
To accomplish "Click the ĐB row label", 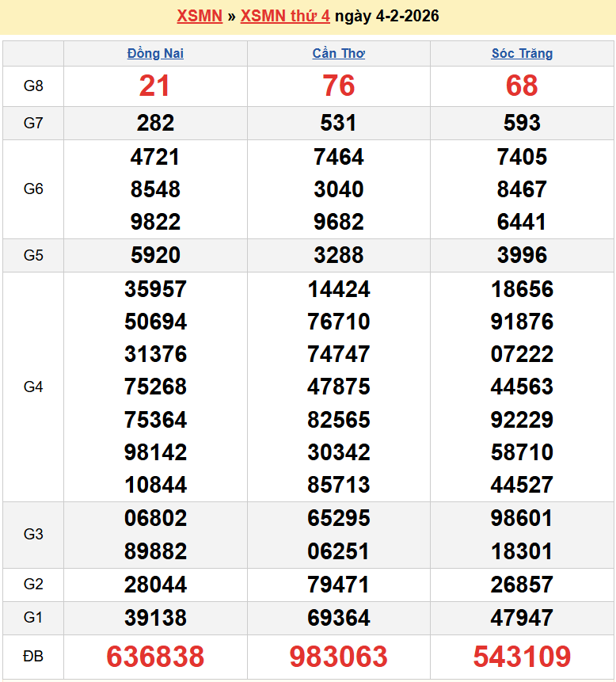I will (x=33, y=657).
